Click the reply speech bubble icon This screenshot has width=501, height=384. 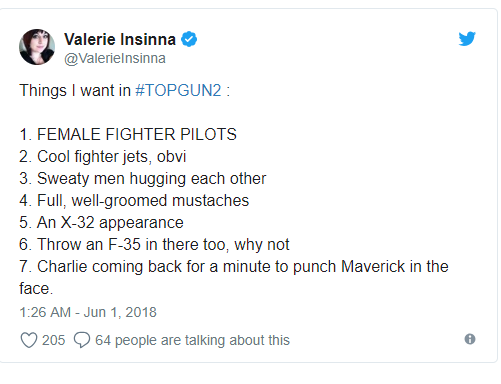coord(82,340)
